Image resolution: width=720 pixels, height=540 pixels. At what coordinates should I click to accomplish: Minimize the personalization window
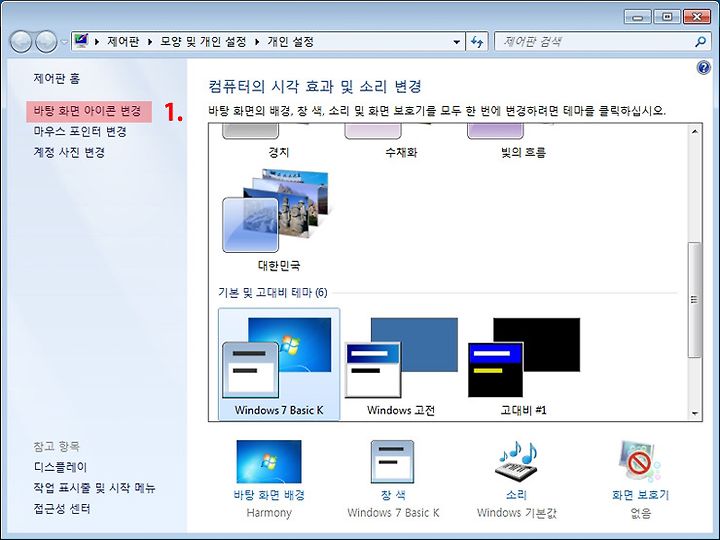[637, 17]
